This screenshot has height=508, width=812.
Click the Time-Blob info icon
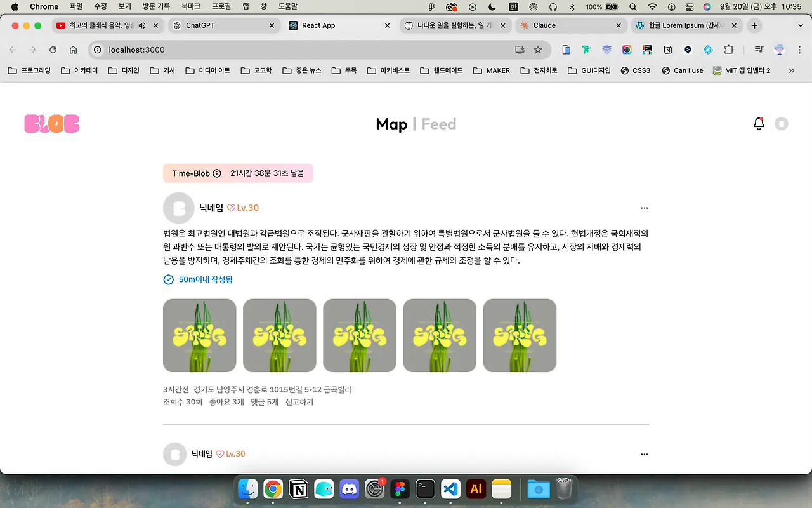(217, 173)
